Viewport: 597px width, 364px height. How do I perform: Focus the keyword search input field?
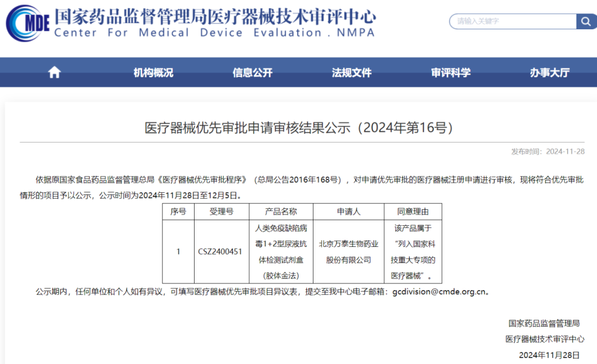(512, 22)
